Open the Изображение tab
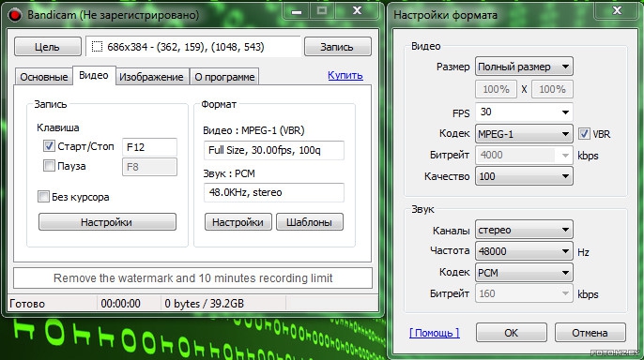The image size is (644, 360). tap(151, 77)
